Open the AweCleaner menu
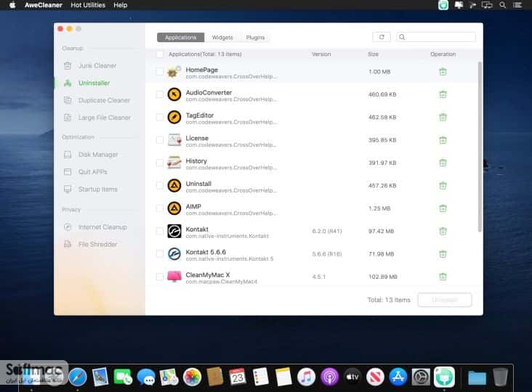 44,5
